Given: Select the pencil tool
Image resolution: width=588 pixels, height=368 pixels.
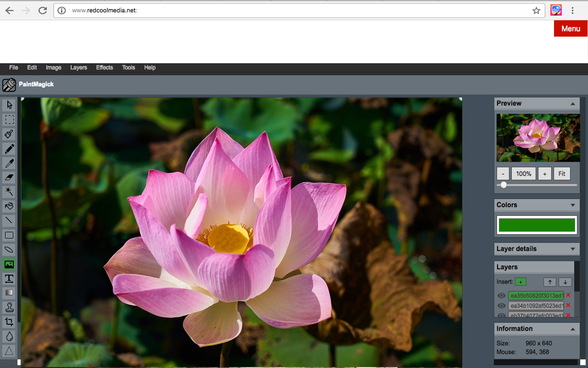Looking at the screenshot, I should [x=9, y=149].
